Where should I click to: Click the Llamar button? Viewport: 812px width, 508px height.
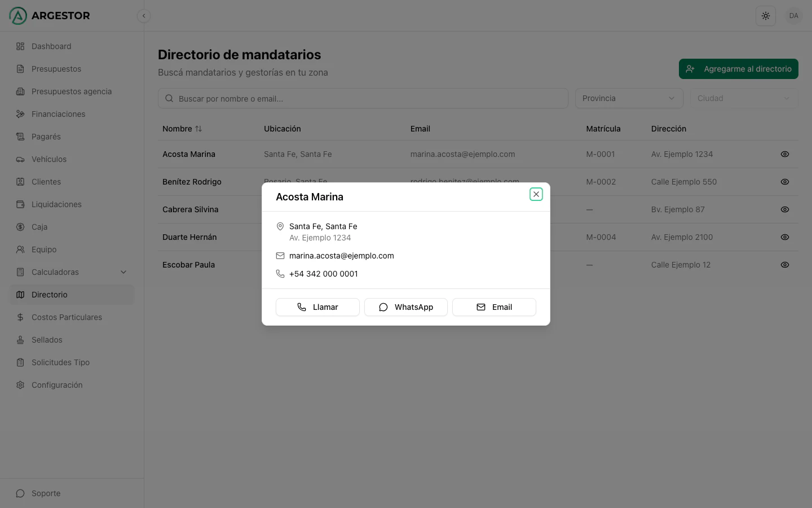[x=317, y=307]
